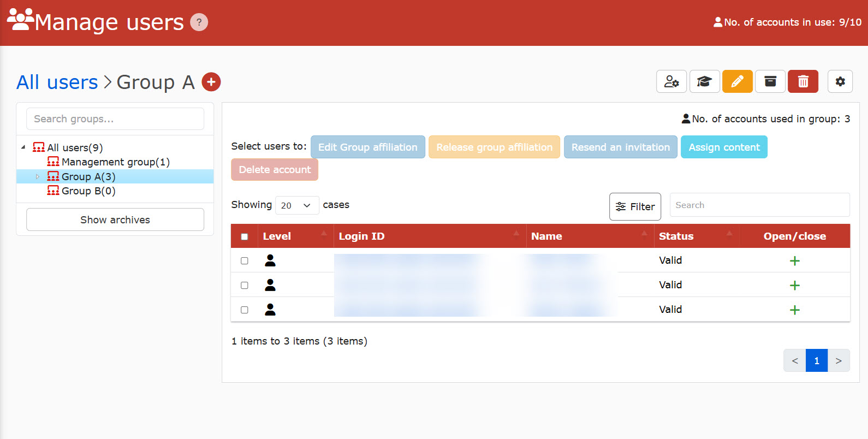Click the graduation cap icon button
The height and width of the screenshot is (439, 868).
coord(704,82)
